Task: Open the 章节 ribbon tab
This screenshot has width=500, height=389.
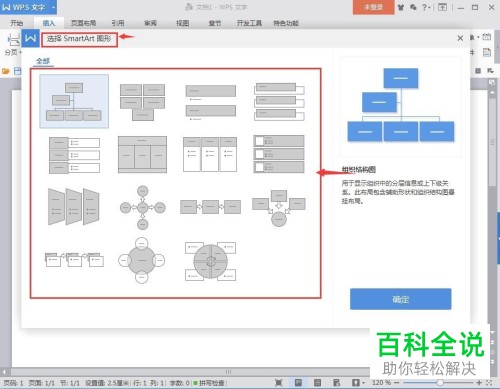Action: [215, 23]
